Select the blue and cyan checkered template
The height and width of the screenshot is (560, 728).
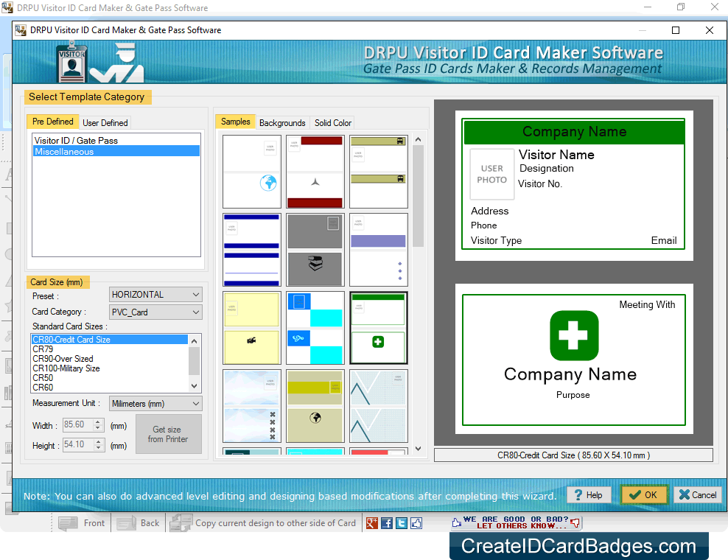coord(315,328)
